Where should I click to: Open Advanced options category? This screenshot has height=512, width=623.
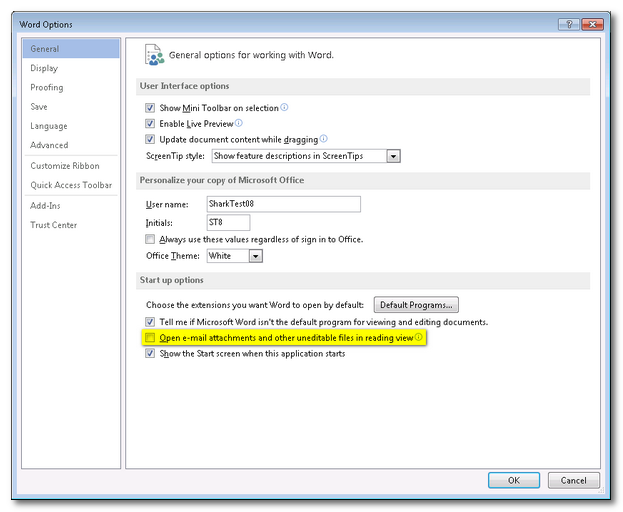(71, 145)
